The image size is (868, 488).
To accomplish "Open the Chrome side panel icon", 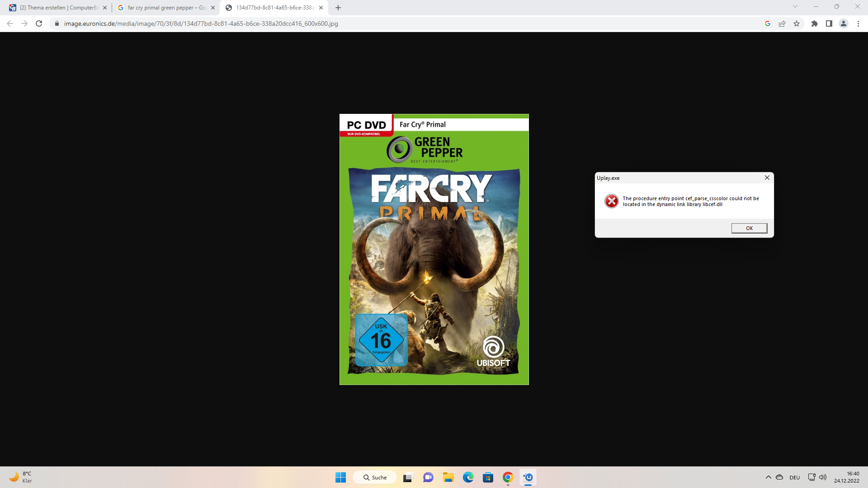I will [x=829, y=23].
